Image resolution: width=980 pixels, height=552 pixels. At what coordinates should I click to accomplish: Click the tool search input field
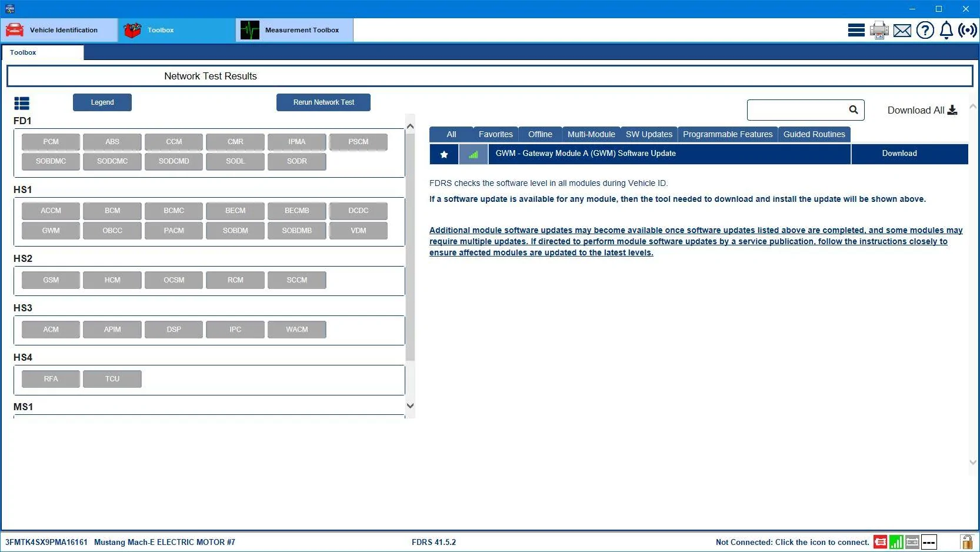pyautogui.click(x=796, y=110)
